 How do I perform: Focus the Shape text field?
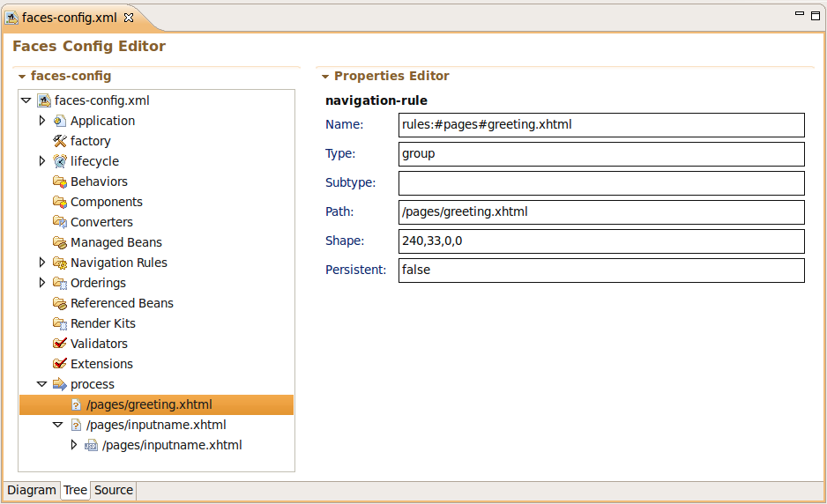click(601, 241)
